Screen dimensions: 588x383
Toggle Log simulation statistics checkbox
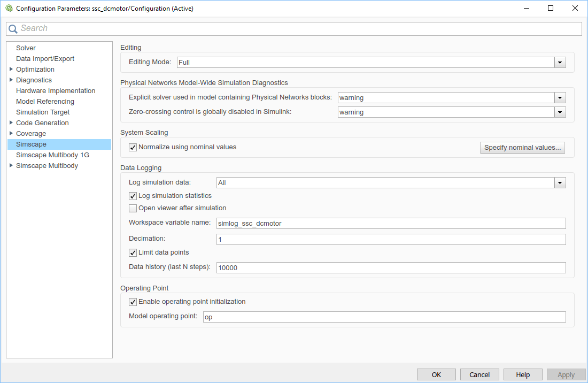point(133,196)
